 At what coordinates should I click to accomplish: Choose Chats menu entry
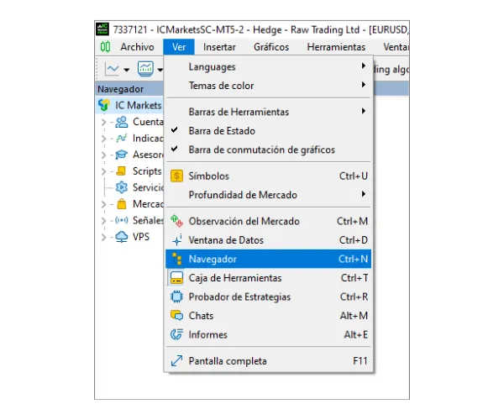[269, 316]
